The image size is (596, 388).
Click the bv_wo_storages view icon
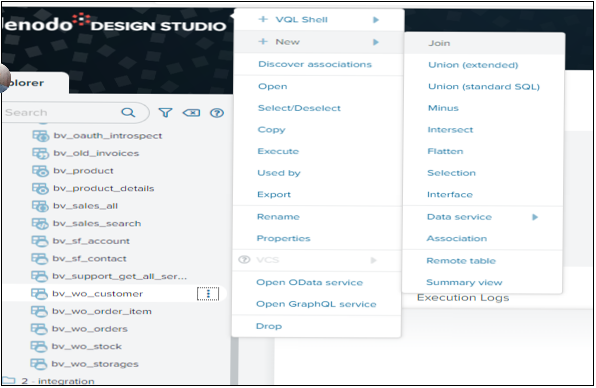coord(39,364)
